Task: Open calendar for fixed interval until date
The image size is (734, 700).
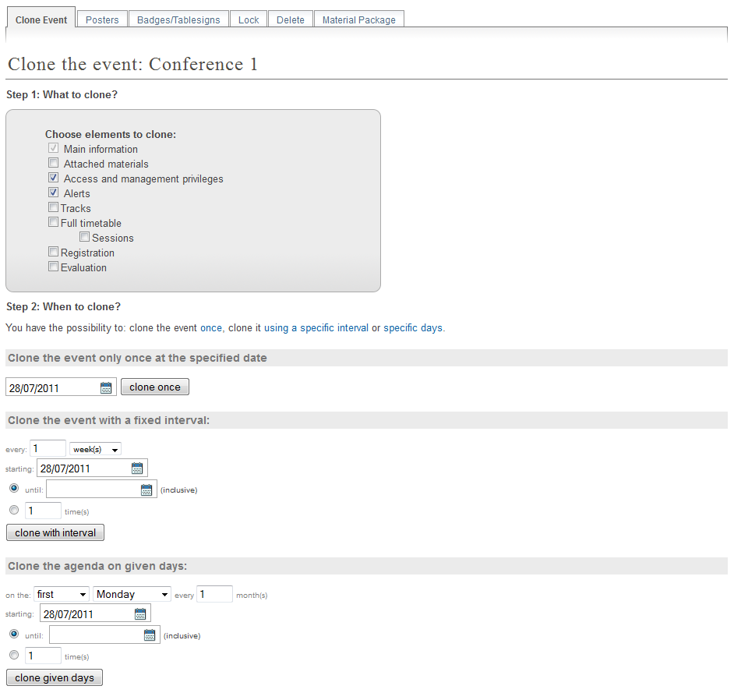Action: pos(146,490)
